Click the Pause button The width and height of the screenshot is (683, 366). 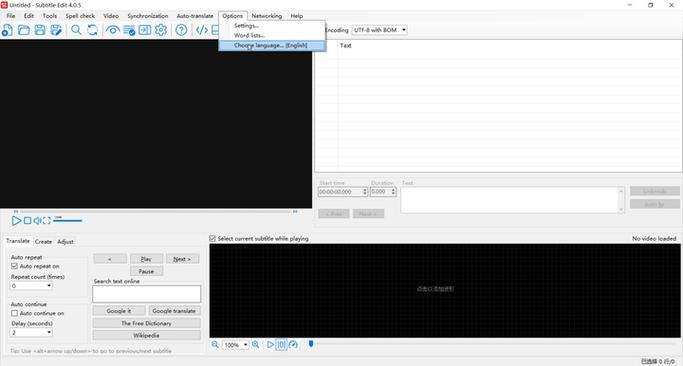(146, 271)
